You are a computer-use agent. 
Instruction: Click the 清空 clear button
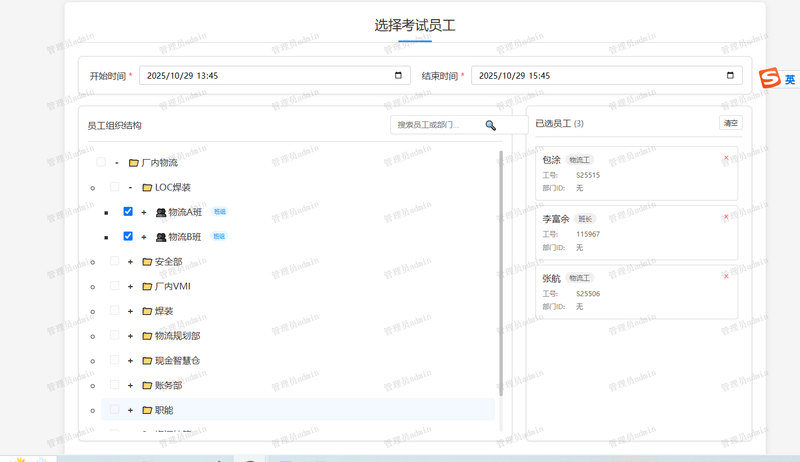pyautogui.click(x=731, y=123)
